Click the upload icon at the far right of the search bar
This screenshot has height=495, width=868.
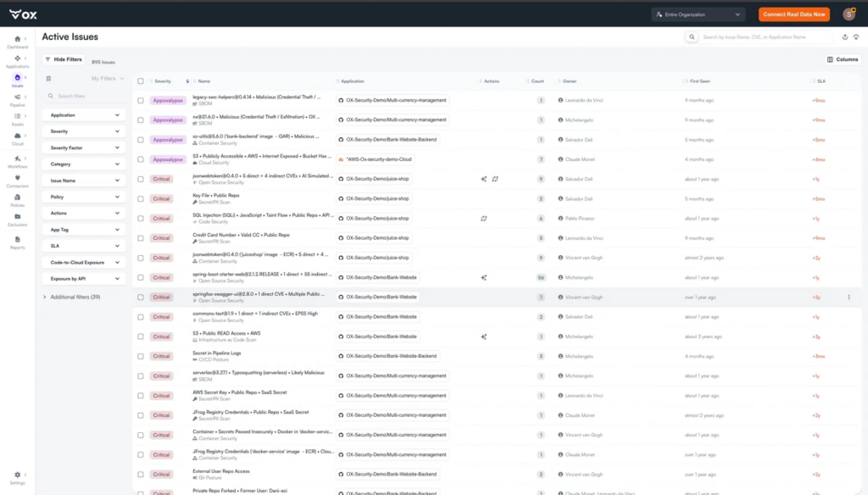(856, 37)
